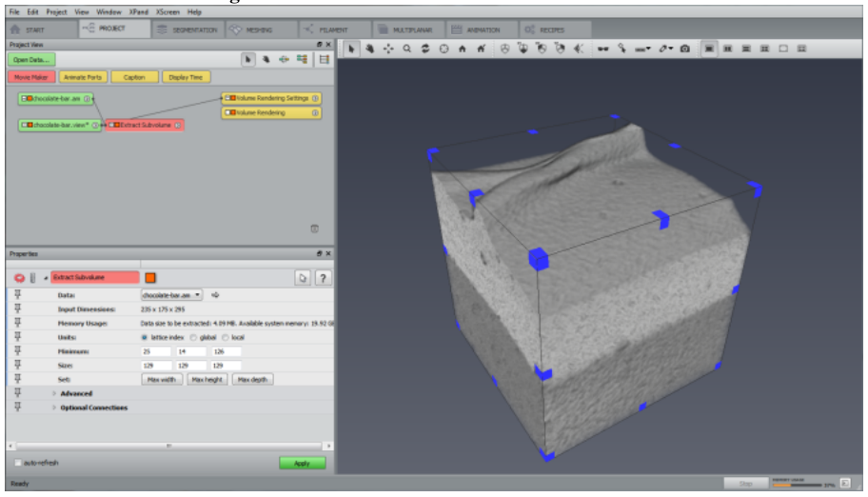The width and height of the screenshot is (868, 497).
Task: Click the Max width button
Action: [x=162, y=380]
